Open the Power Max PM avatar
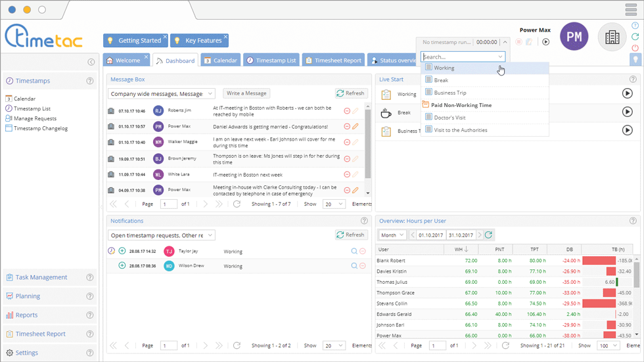The height and width of the screenshot is (362, 644). click(x=574, y=37)
